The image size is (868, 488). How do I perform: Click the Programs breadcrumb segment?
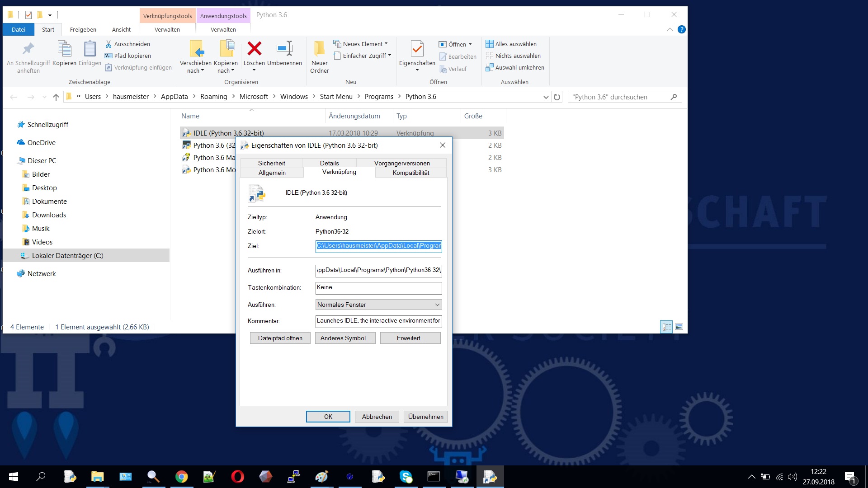pos(379,97)
